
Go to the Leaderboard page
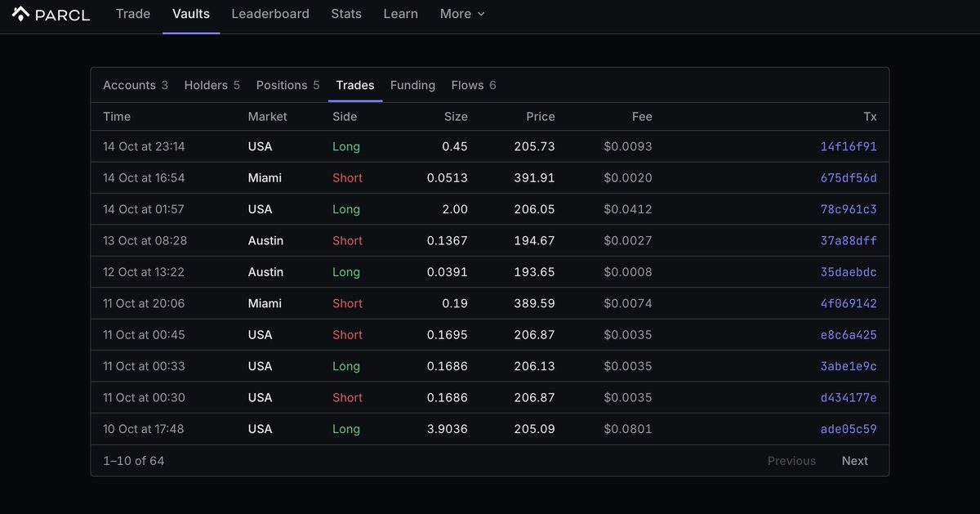pyautogui.click(x=270, y=14)
